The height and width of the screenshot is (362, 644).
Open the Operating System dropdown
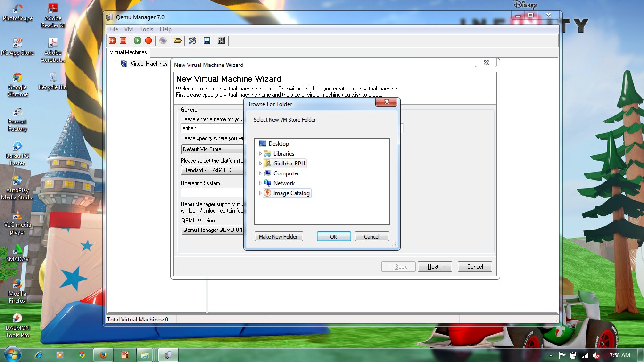click(x=212, y=193)
